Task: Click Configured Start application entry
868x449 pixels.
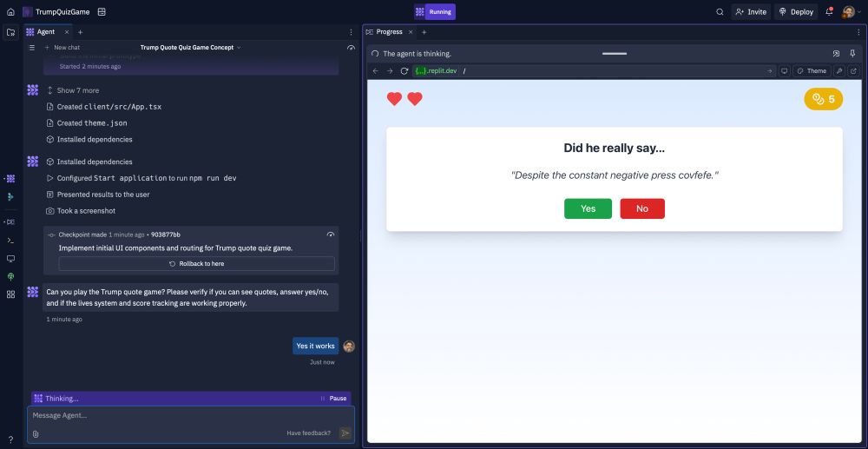Action: click(141, 178)
